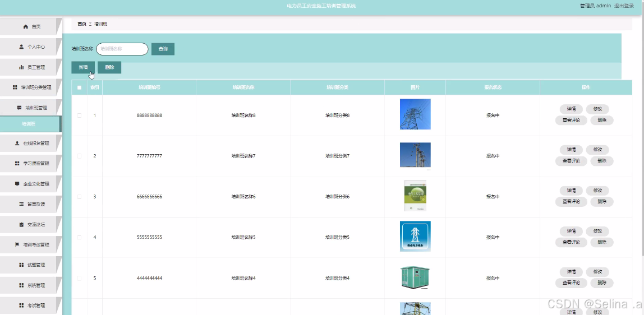This screenshot has width=644, height=315.
Task: Click 查看评论 for 培训班名称4
Action: click(571, 282)
